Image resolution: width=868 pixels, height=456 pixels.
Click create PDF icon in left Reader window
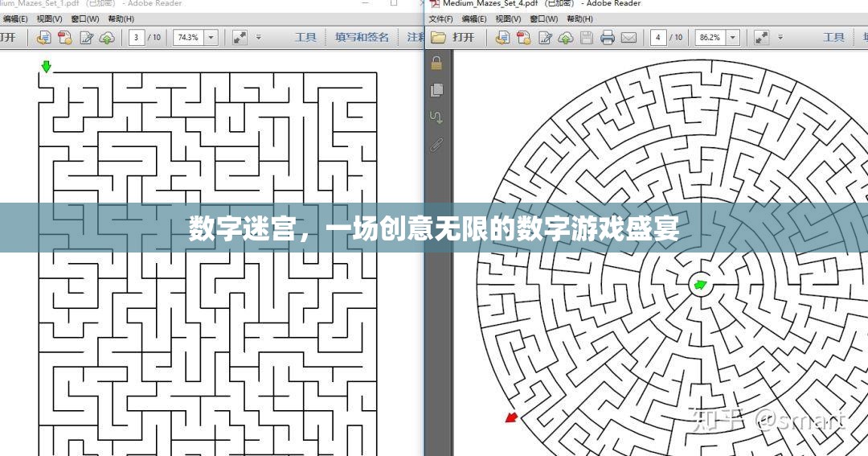coord(65,38)
